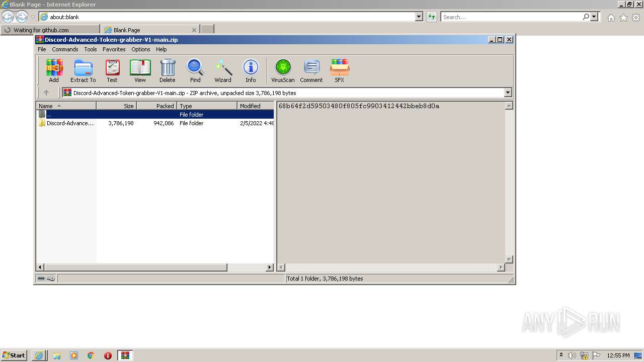Open IE favorites star icon

[623, 18]
